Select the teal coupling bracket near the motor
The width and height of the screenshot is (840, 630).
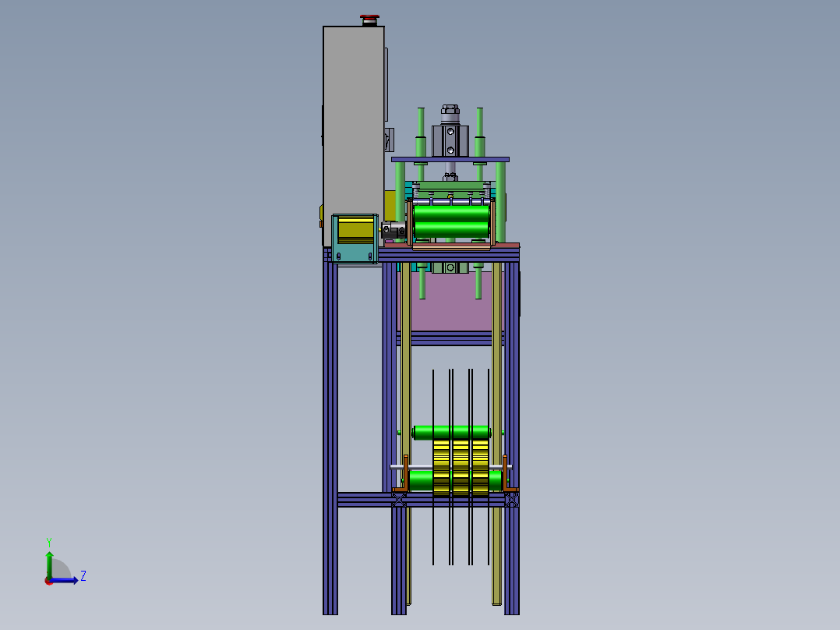(x=355, y=253)
